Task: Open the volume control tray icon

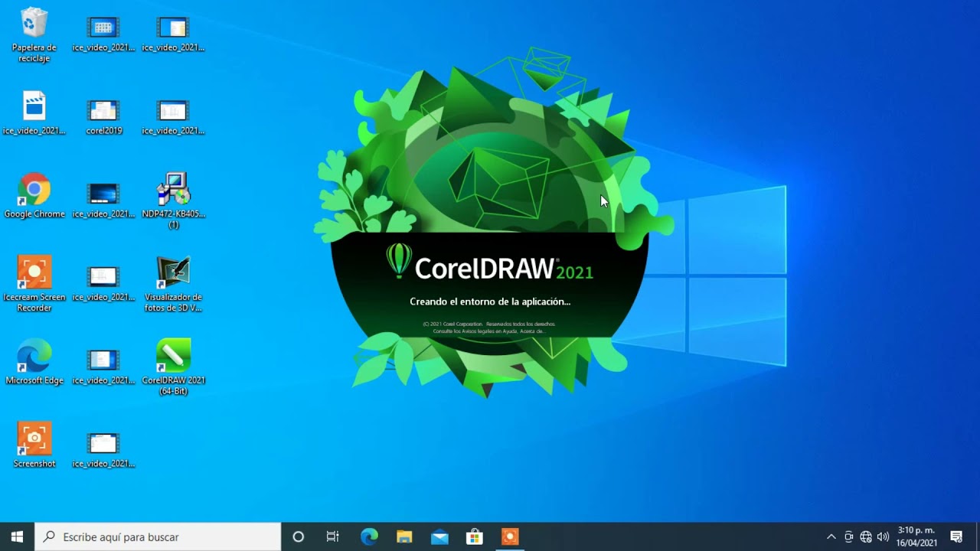Action: [883, 536]
